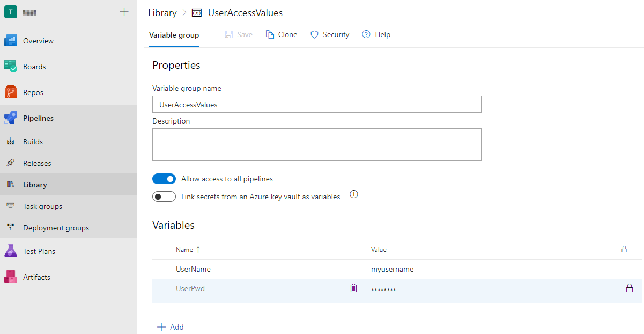644x334 pixels.
Task: Click the info icon beside key vault option
Action: (353, 194)
